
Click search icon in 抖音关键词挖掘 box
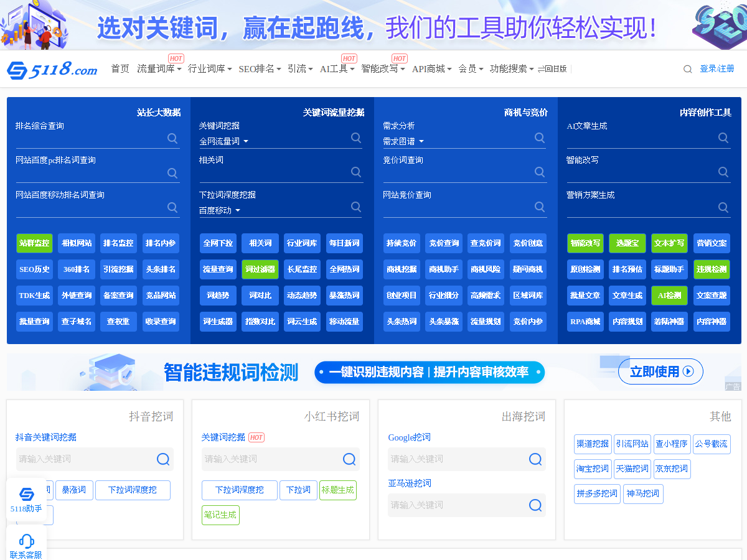163,459
